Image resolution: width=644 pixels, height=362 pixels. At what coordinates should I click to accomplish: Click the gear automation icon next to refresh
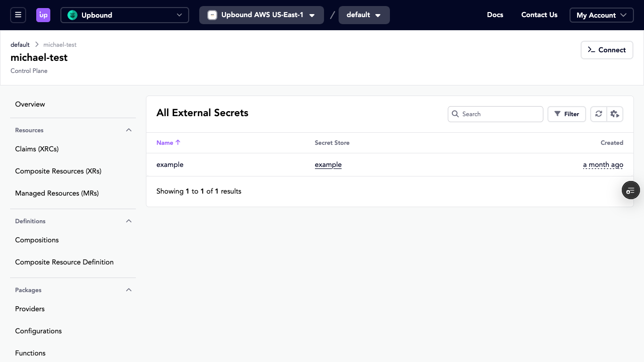click(615, 114)
